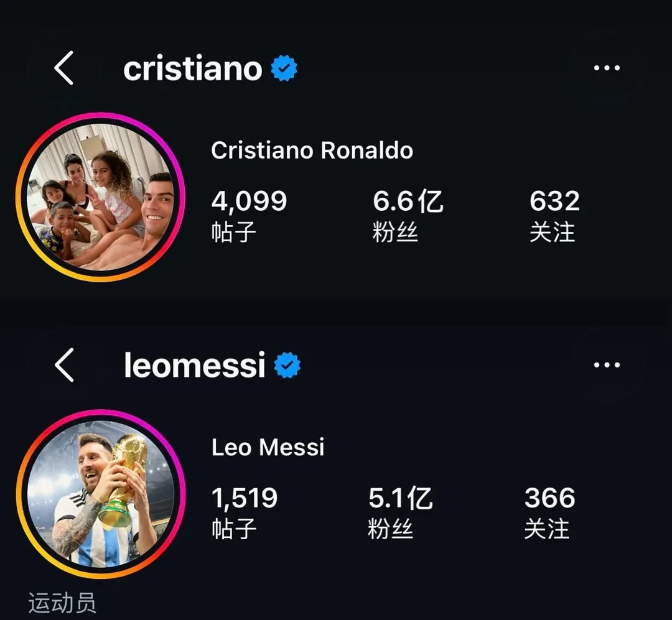
Task: Click the Cristiano Ronaldo display name
Action: pyautogui.click(x=312, y=150)
